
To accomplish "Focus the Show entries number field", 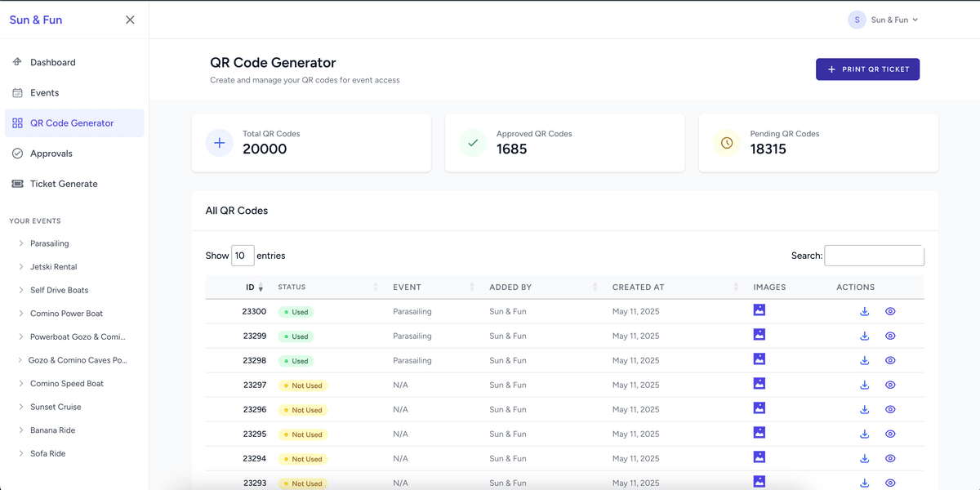I will tap(243, 256).
